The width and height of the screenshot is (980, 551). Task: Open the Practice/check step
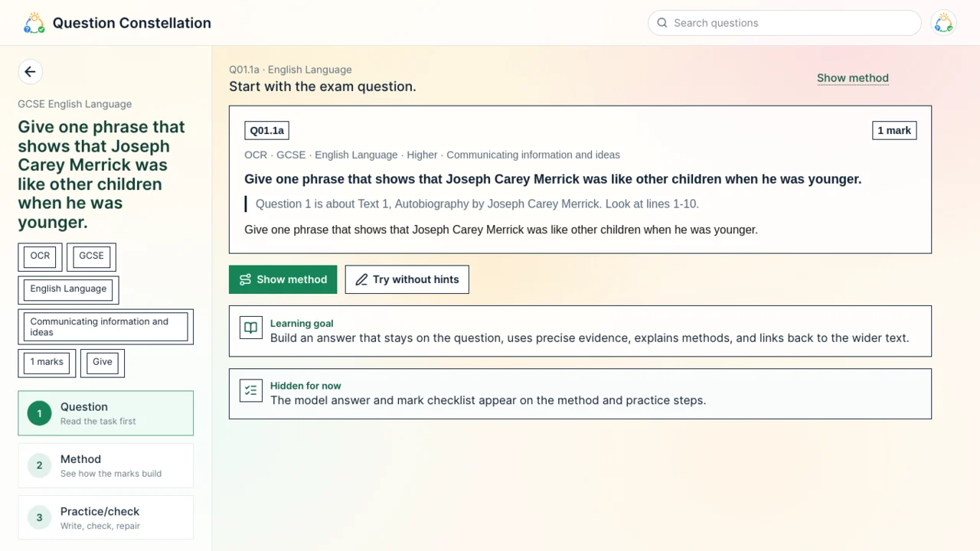tap(106, 518)
